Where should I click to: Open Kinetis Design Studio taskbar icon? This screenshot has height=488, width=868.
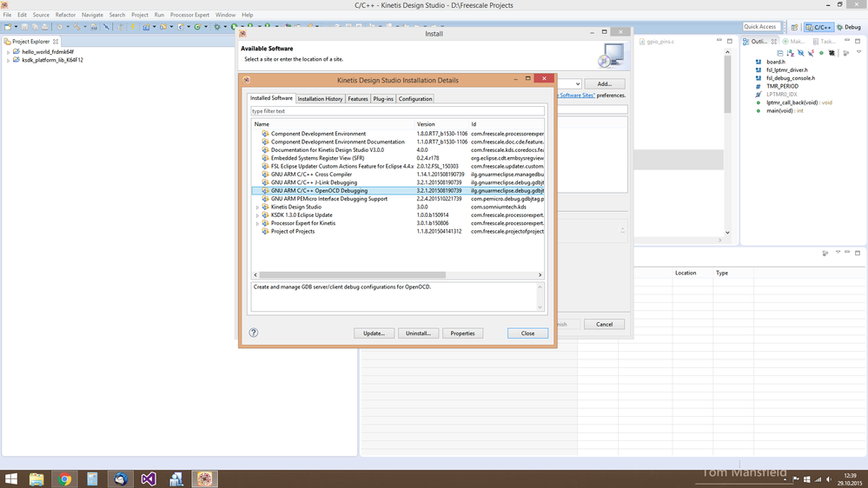pyautogui.click(x=204, y=478)
